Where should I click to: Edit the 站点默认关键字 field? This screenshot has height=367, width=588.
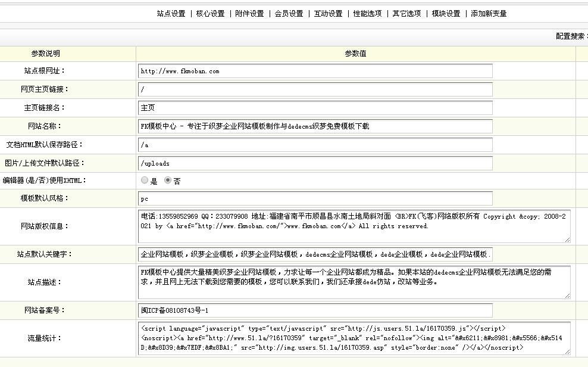[315, 254]
